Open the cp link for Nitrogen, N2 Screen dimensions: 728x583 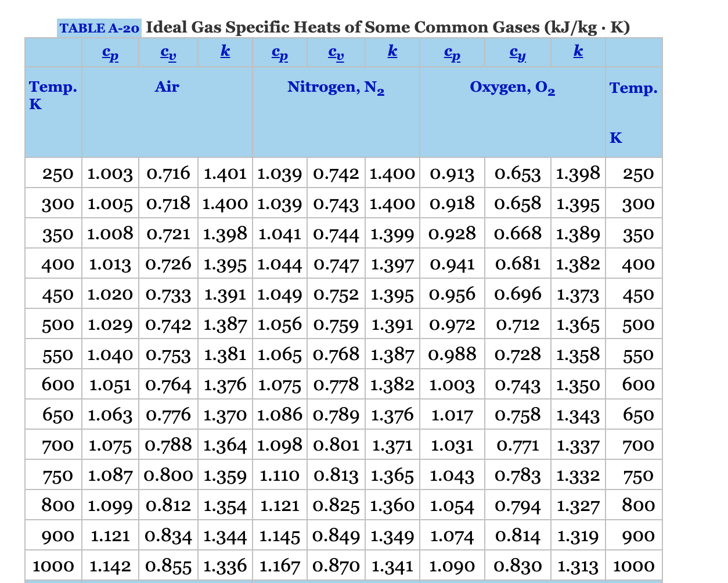pyautogui.click(x=280, y=52)
